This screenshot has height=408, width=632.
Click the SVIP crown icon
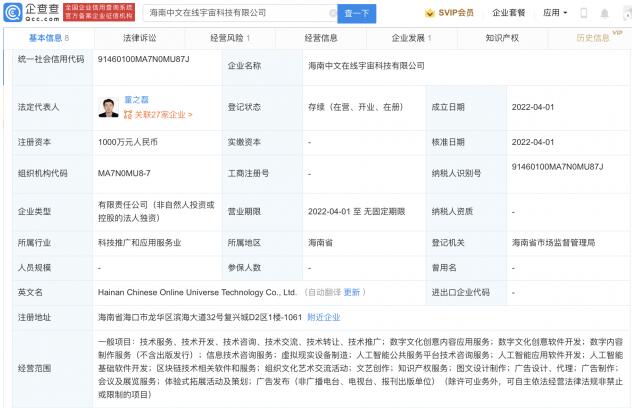click(430, 13)
